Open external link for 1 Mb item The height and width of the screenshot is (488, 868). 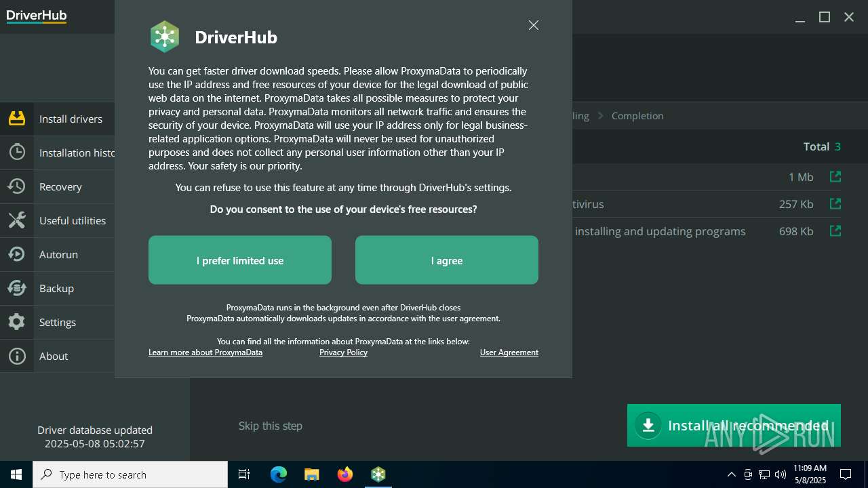click(x=835, y=177)
